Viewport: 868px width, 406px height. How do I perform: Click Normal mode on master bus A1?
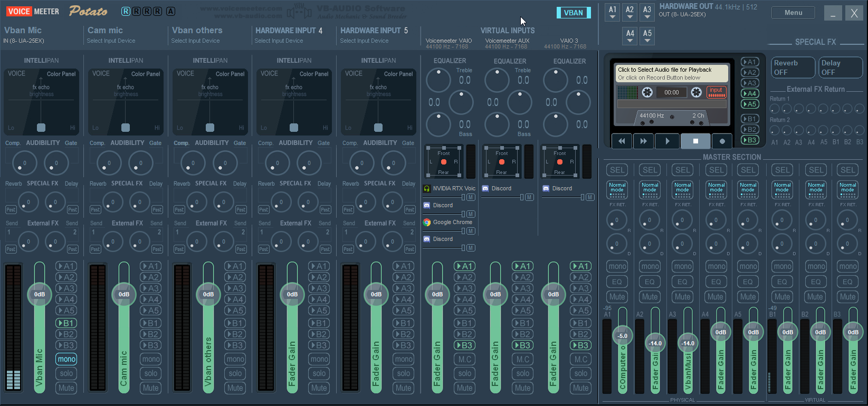[x=617, y=190]
